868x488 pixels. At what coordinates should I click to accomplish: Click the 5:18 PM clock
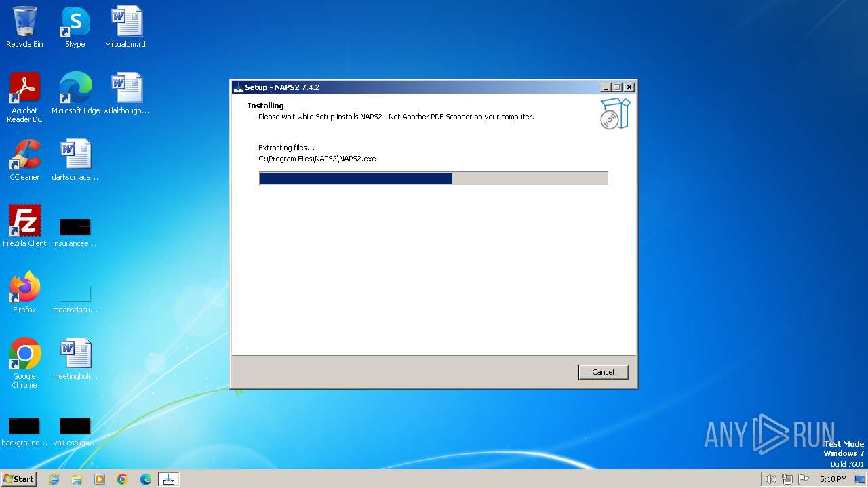click(x=833, y=479)
